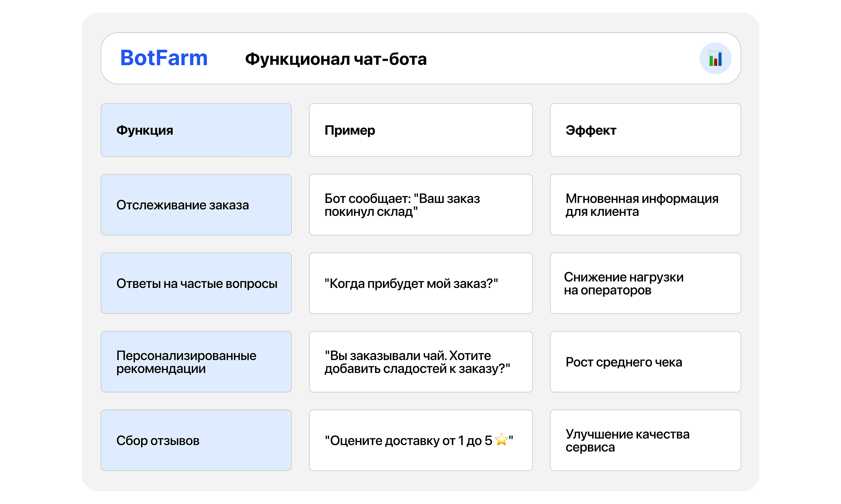
Task: Select the Снижение нагрузки на операторов cell
Action: [x=645, y=283]
